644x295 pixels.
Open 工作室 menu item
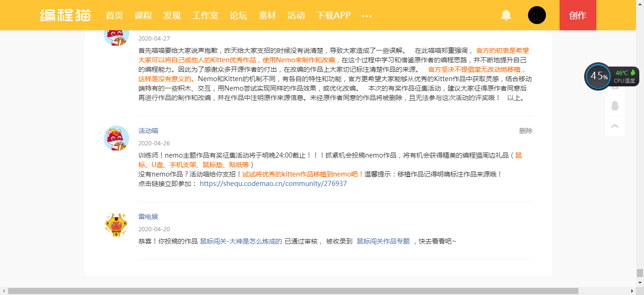click(x=205, y=15)
